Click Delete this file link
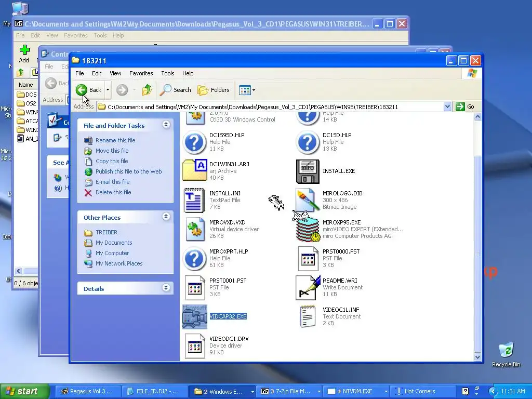This screenshot has width=532, height=399. (x=113, y=192)
